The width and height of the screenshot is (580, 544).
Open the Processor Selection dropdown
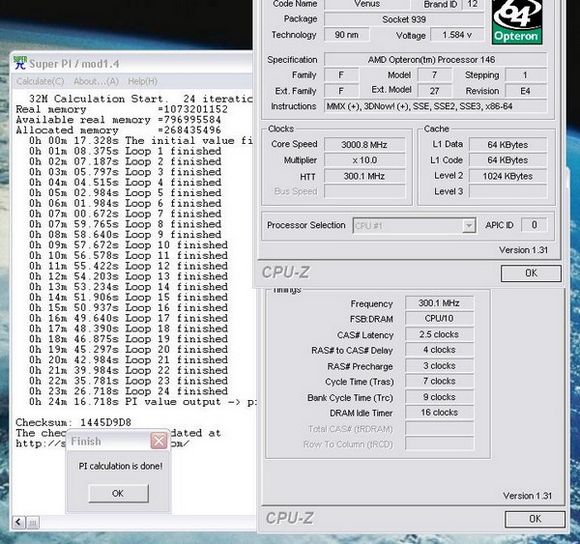[414, 225]
